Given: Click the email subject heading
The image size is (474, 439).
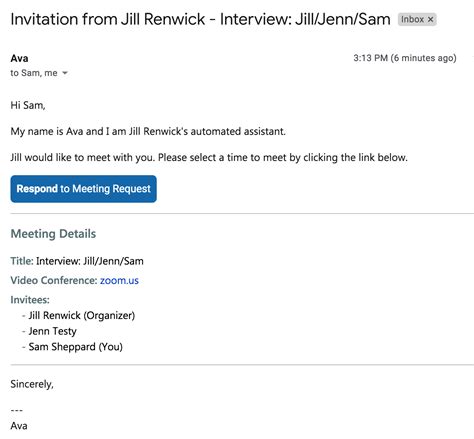Looking at the screenshot, I should coord(200,19).
